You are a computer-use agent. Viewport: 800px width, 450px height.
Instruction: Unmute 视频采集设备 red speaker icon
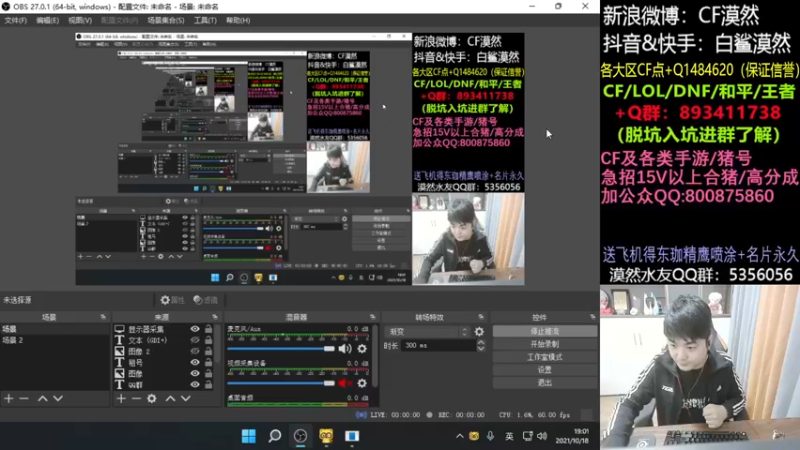(345, 383)
